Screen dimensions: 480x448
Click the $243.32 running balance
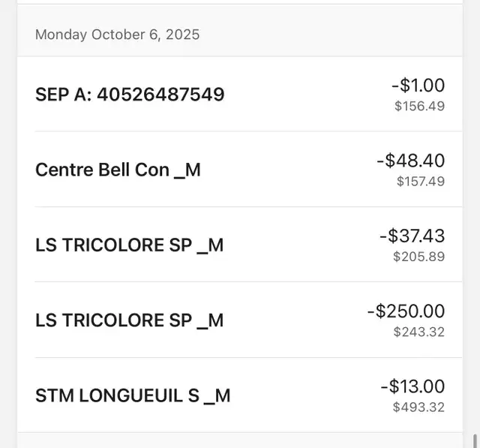pos(418,332)
